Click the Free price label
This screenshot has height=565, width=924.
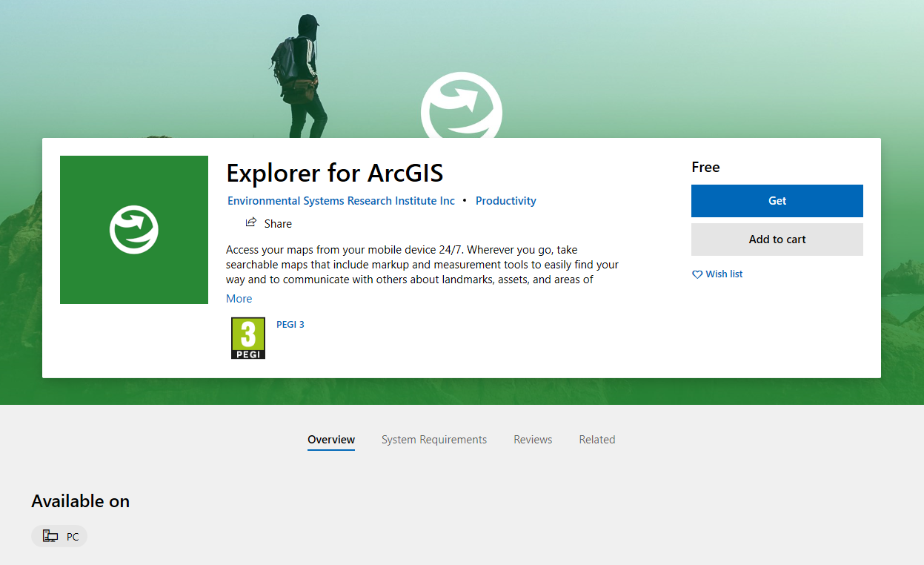pyautogui.click(x=705, y=168)
